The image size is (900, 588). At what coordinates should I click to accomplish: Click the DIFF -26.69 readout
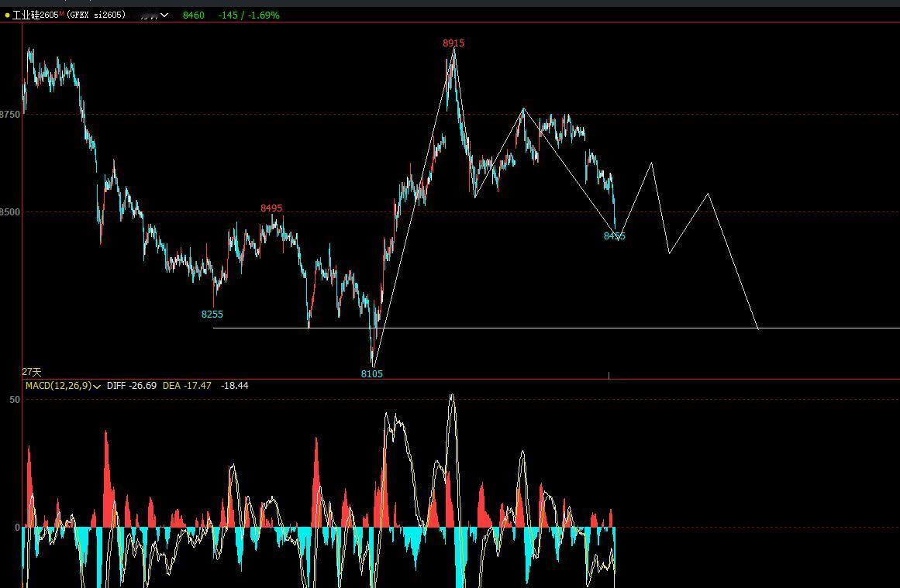tap(132, 386)
